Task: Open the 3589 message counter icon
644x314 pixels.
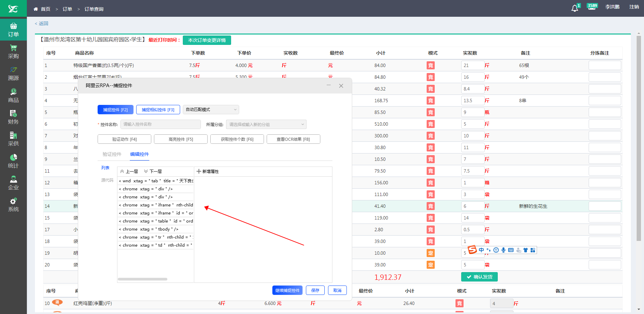Action: point(592,7)
